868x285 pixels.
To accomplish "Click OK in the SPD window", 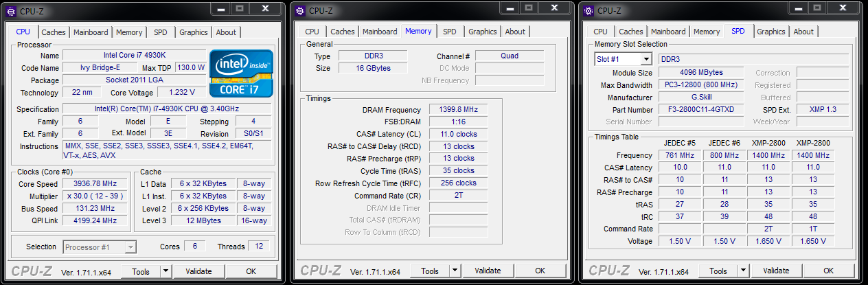I will click(828, 271).
